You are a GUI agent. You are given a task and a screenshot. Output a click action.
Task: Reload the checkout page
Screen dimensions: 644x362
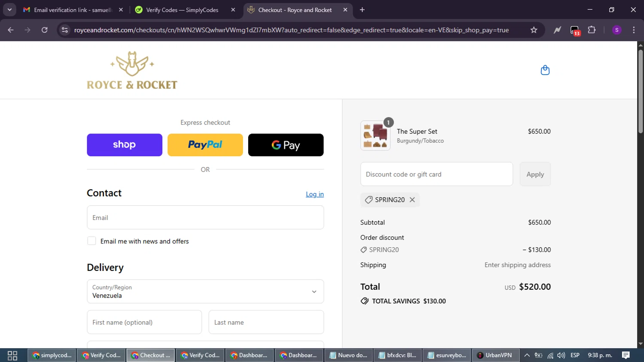pyautogui.click(x=45, y=30)
